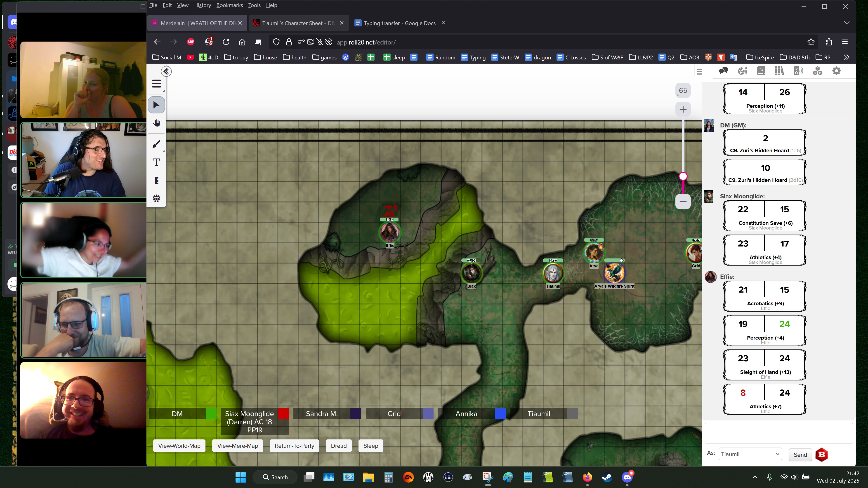Toggle the red Beyond20 B button
The width and height of the screenshot is (868, 488).
(821, 455)
